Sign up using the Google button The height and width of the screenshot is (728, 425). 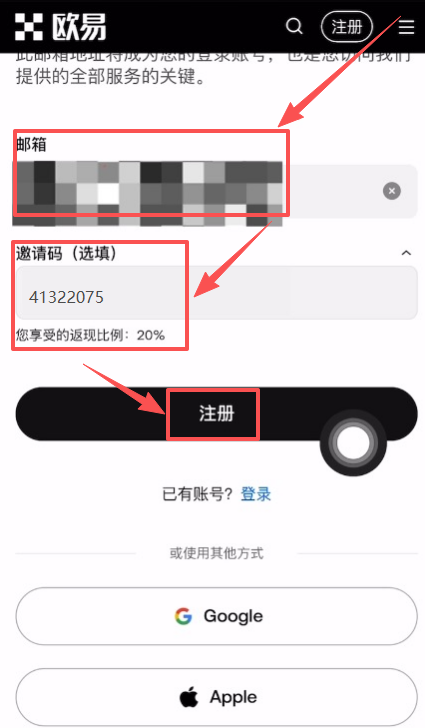[x=216, y=616]
